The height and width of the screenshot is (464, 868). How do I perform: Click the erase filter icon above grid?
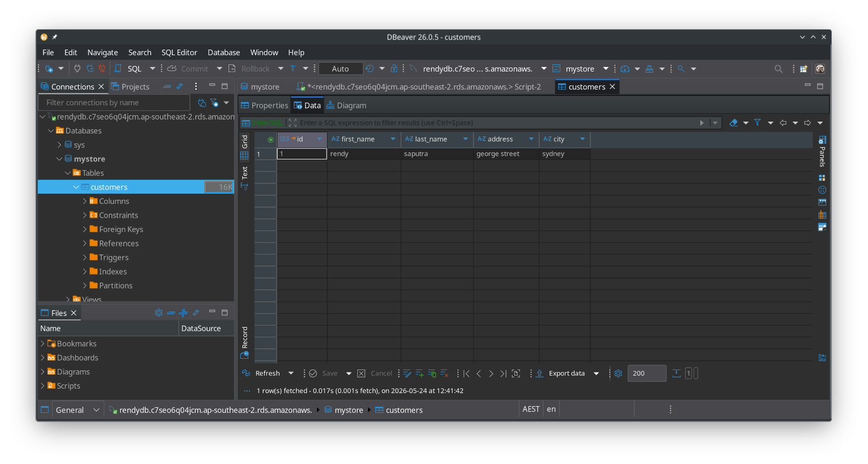734,123
